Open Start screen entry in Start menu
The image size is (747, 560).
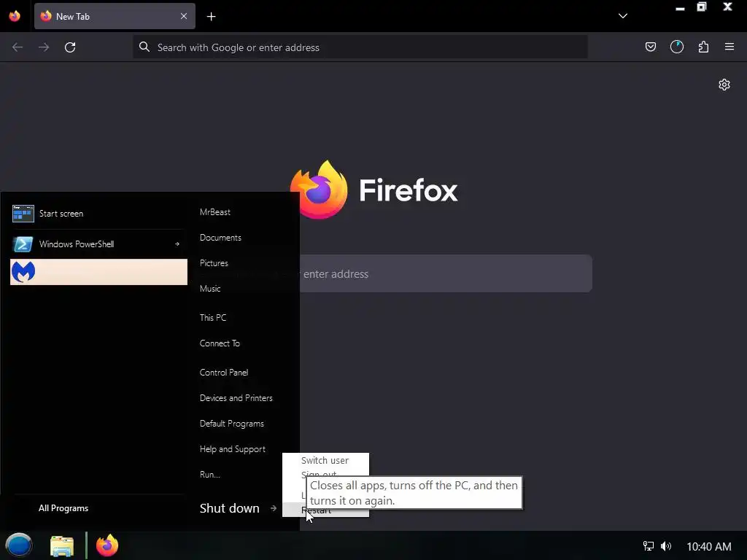[98, 214]
